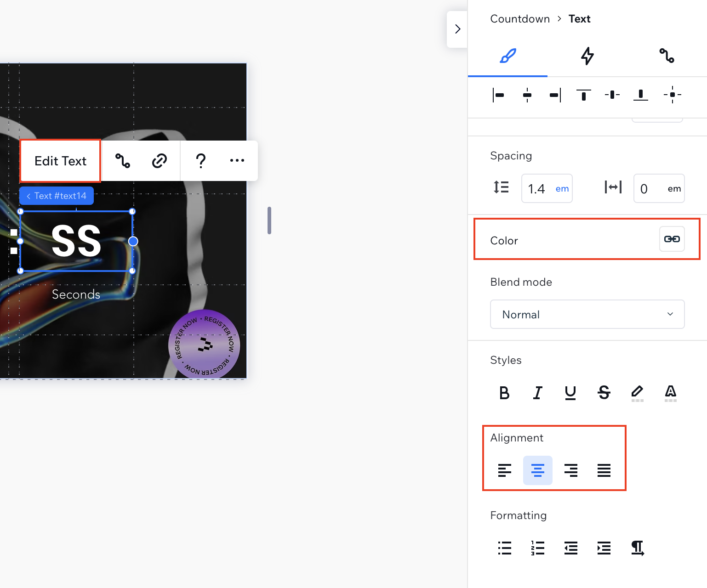Toggle underline style
Viewport: 707px width, 588px height.
point(570,393)
